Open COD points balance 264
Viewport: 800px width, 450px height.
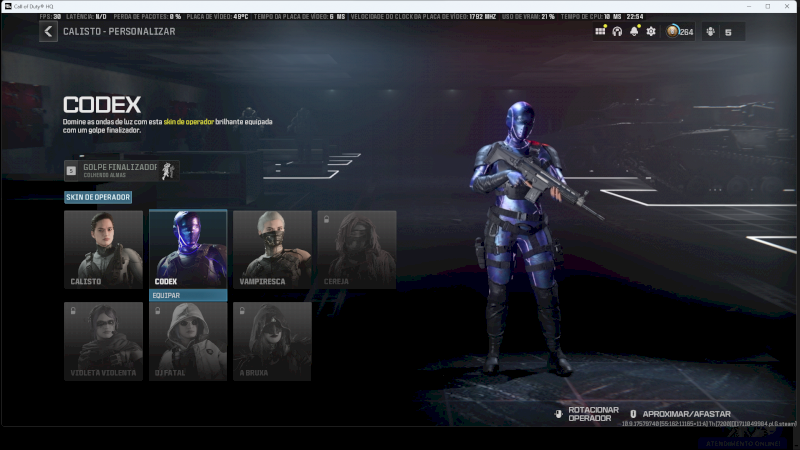pyautogui.click(x=680, y=32)
